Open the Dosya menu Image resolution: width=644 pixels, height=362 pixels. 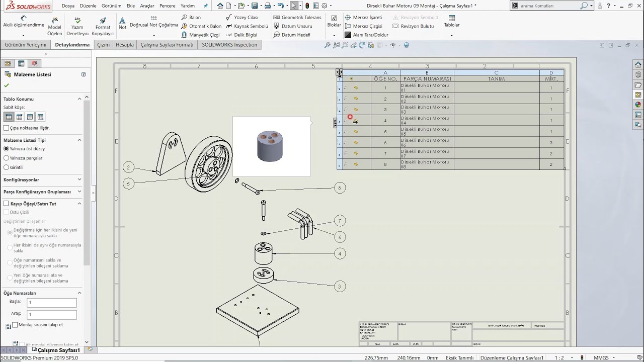point(68,6)
